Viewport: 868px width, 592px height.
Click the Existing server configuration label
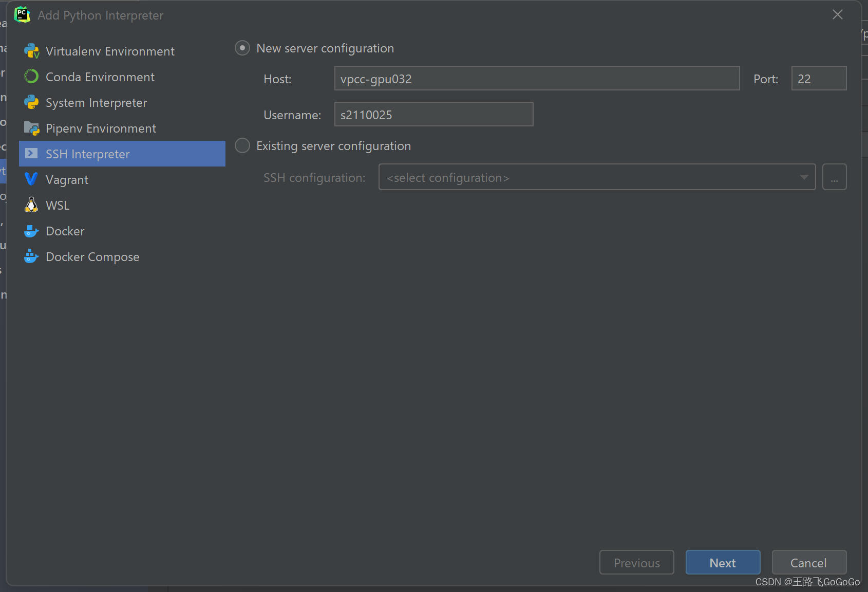pos(334,146)
